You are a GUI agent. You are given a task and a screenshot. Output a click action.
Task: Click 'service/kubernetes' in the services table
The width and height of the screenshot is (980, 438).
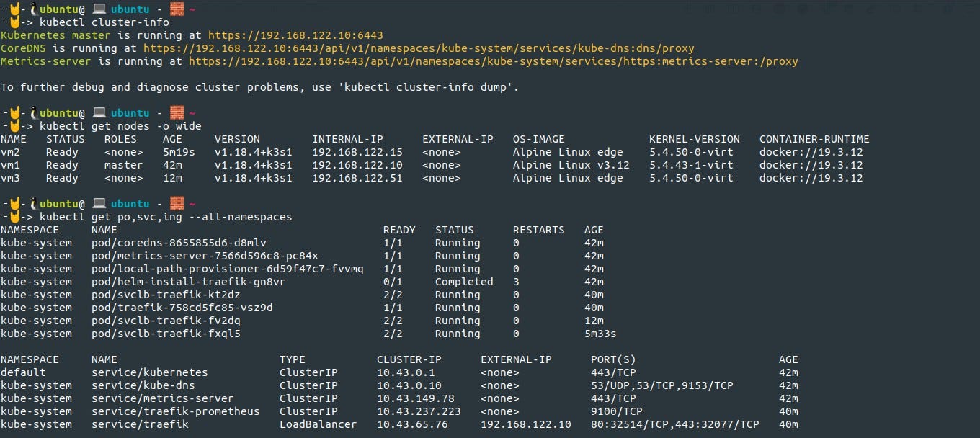[x=150, y=372]
